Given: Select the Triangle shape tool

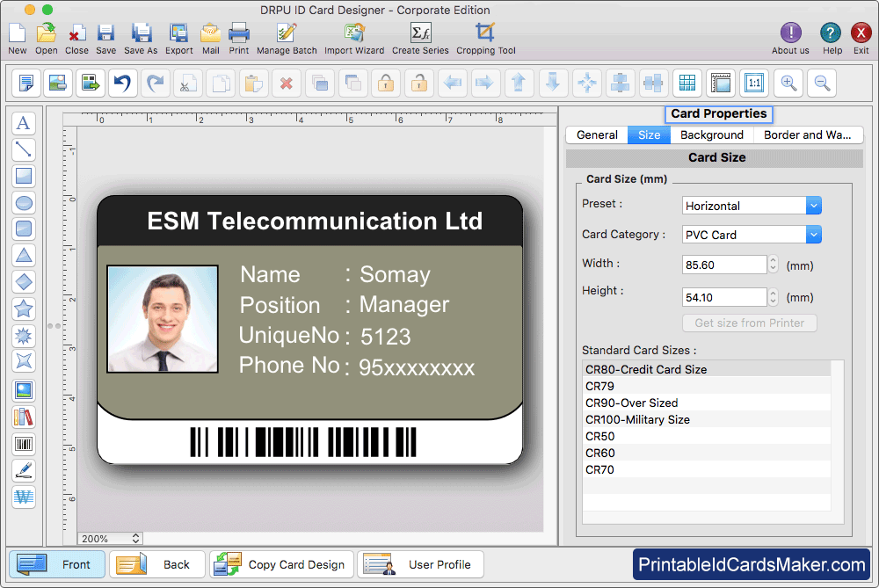Looking at the screenshot, I should pos(24,255).
